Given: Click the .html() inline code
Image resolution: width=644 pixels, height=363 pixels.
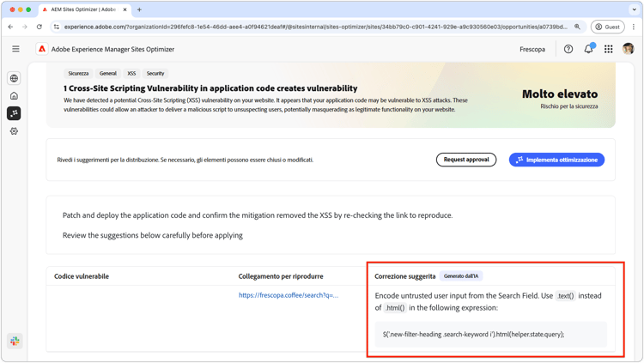Looking at the screenshot, I should click(x=395, y=307).
